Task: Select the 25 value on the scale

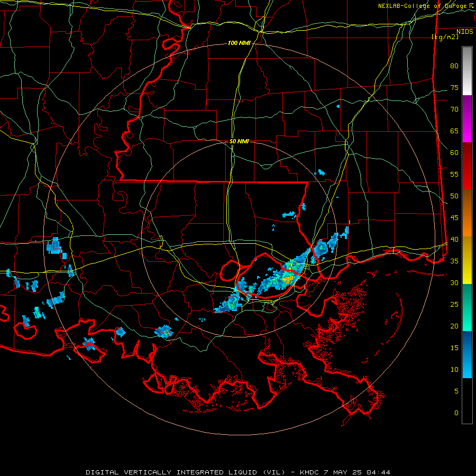Action: (x=454, y=305)
